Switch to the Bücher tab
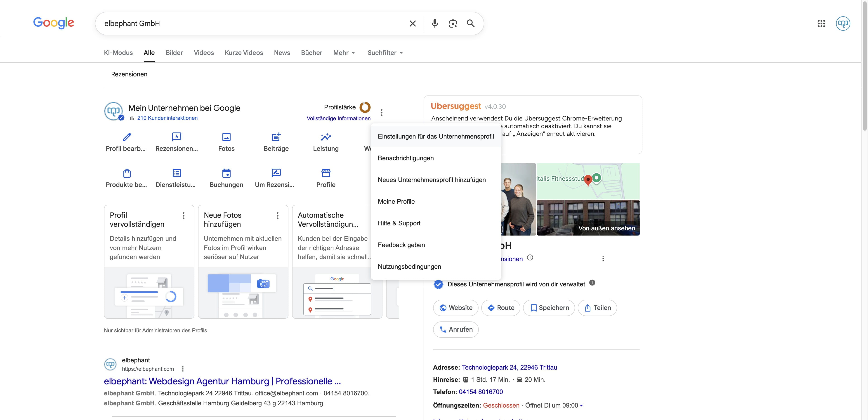This screenshot has height=420, width=868. [x=312, y=53]
